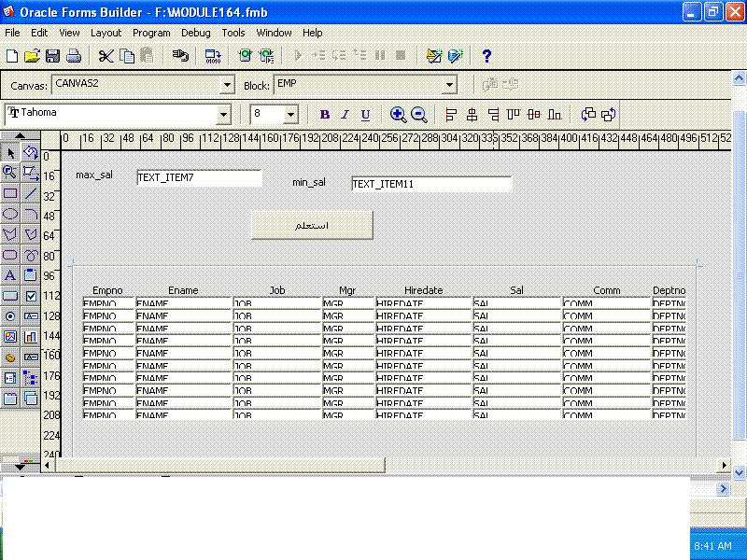
Task: Click the Cut scissors icon
Action: pos(106,56)
